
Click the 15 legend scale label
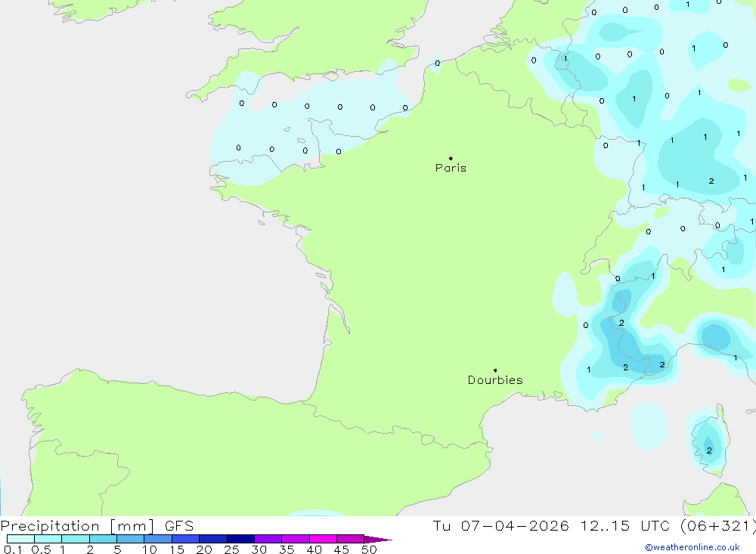coord(177,549)
